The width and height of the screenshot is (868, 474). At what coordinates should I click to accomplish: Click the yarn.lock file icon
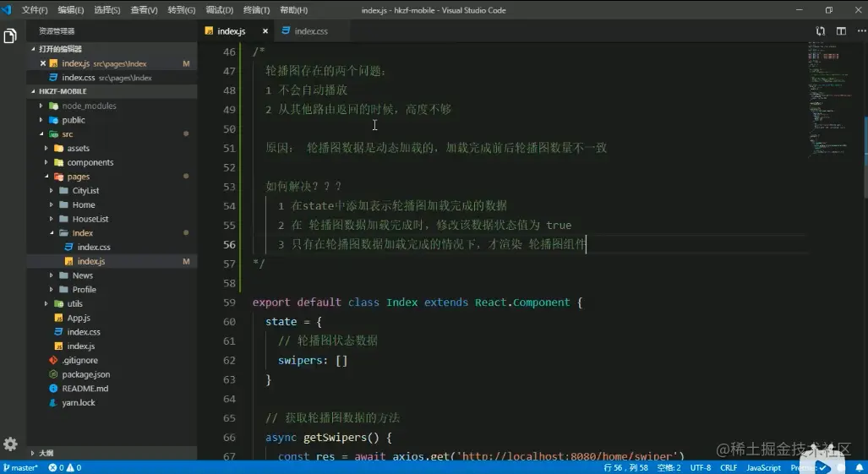coord(53,403)
